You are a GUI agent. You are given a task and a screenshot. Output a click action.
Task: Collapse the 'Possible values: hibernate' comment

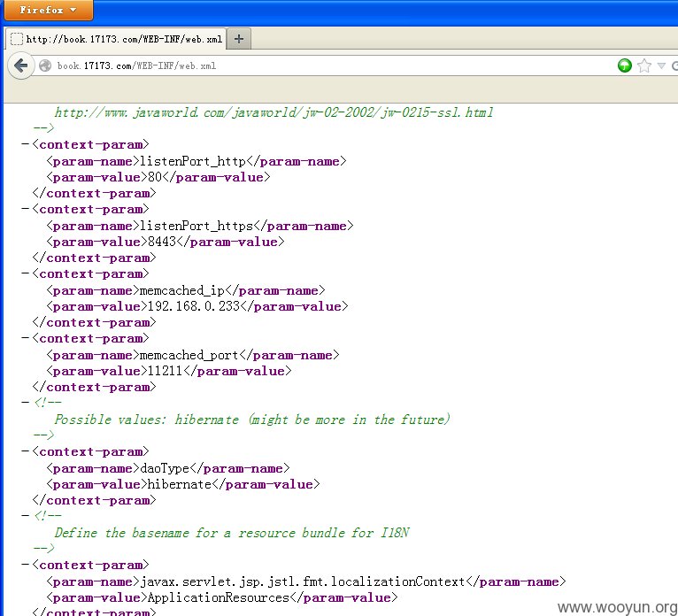pyautogui.click(x=25, y=403)
